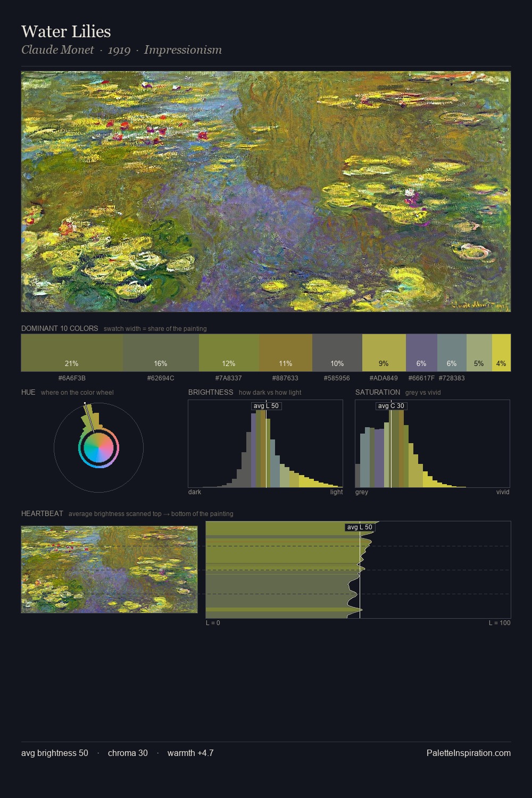Click the 'avg C 30' label
Viewport: 532px width, 798px height.
coord(391,406)
